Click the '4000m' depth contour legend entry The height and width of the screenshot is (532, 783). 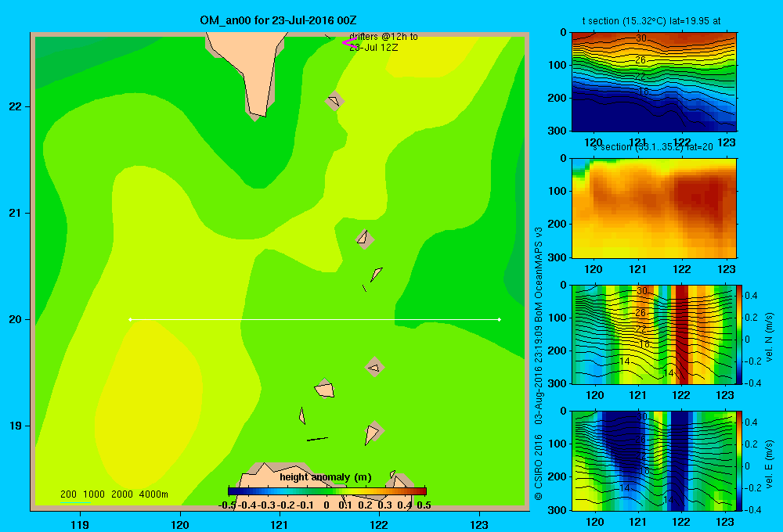click(x=153, y=494)
